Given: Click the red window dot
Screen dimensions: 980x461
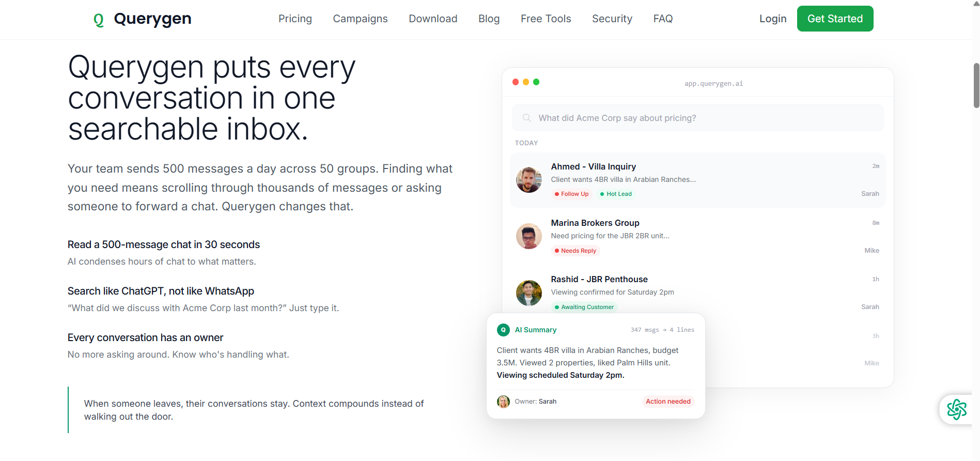Looking at the screenshot, I should [x=516, y=82].
